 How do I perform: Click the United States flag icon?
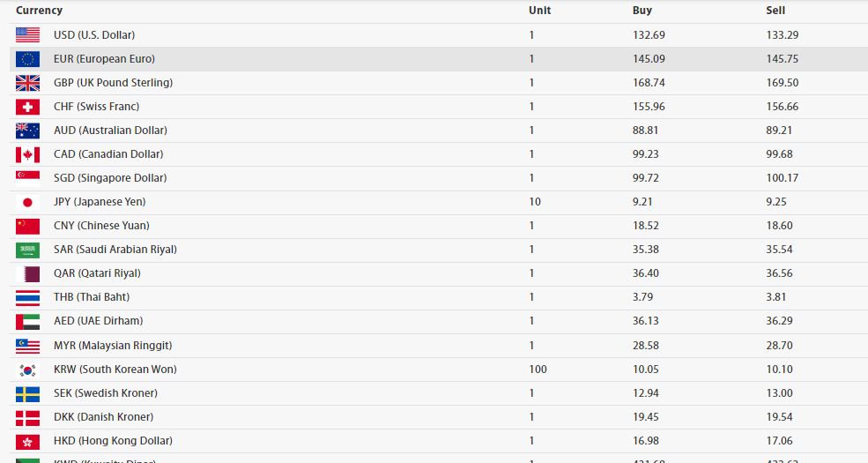point(27,35)
